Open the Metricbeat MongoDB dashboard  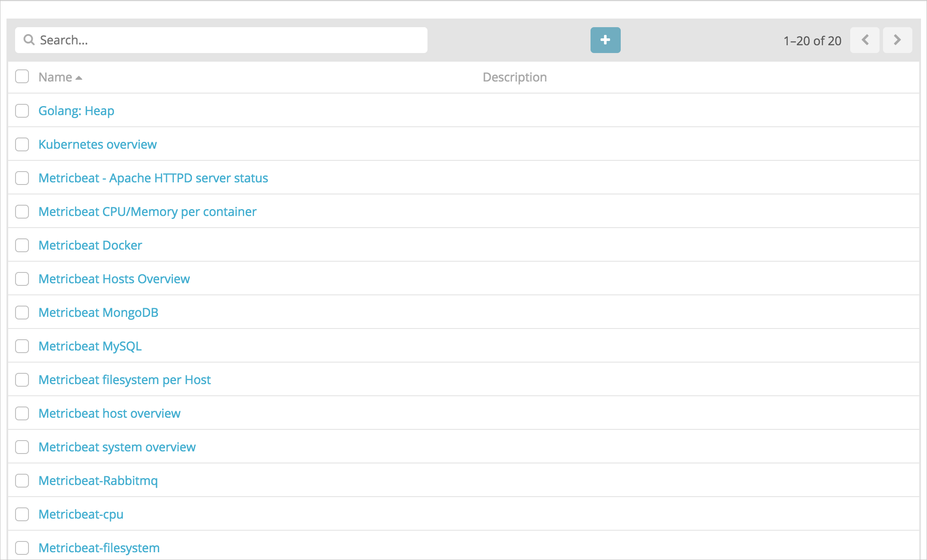pos(98,313)
